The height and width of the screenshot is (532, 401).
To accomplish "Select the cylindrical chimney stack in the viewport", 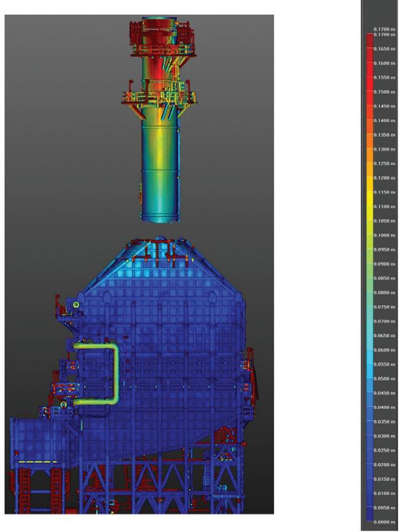I will pos(160,121).
